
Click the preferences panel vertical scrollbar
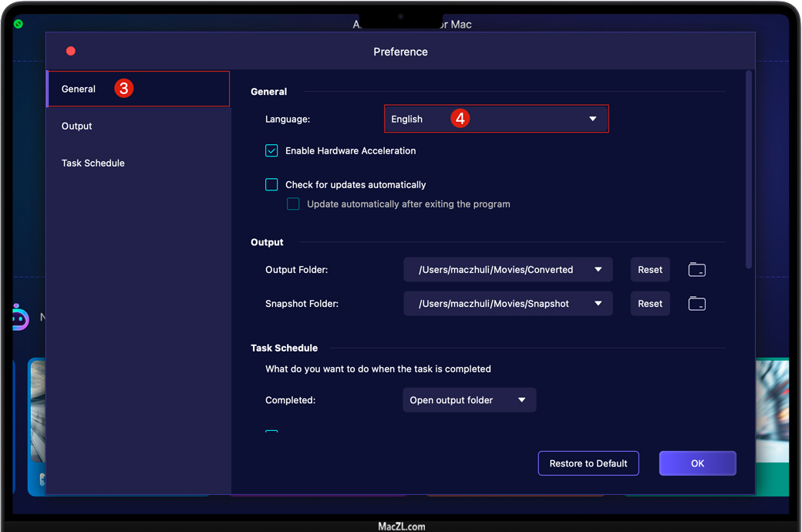coord(748,170)
